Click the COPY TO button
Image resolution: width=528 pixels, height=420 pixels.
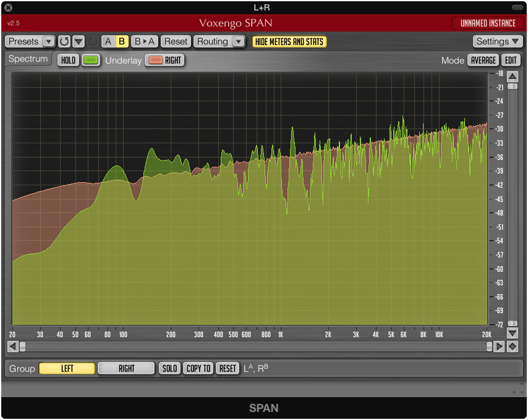(198, 369)
